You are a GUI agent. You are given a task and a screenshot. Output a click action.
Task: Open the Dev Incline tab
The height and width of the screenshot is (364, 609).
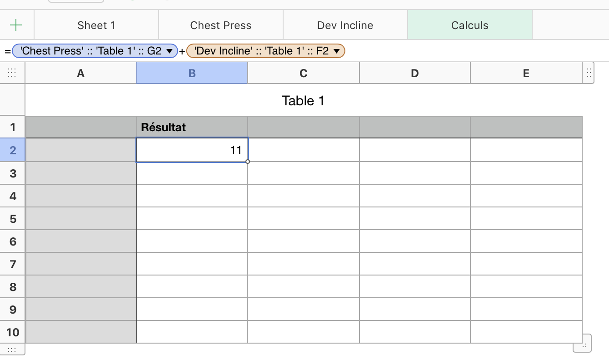[345, 25]
